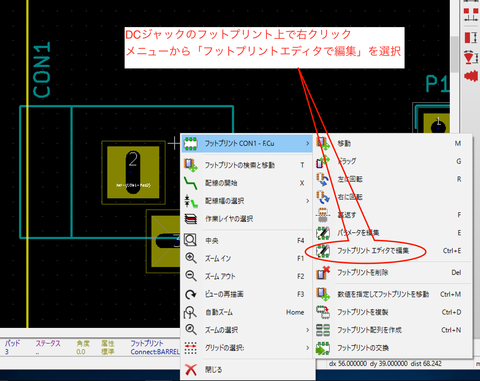The height and width of the screenshot is (381, 480).
Task: Click the red X 閉じる icon
Action: (191, 369)
